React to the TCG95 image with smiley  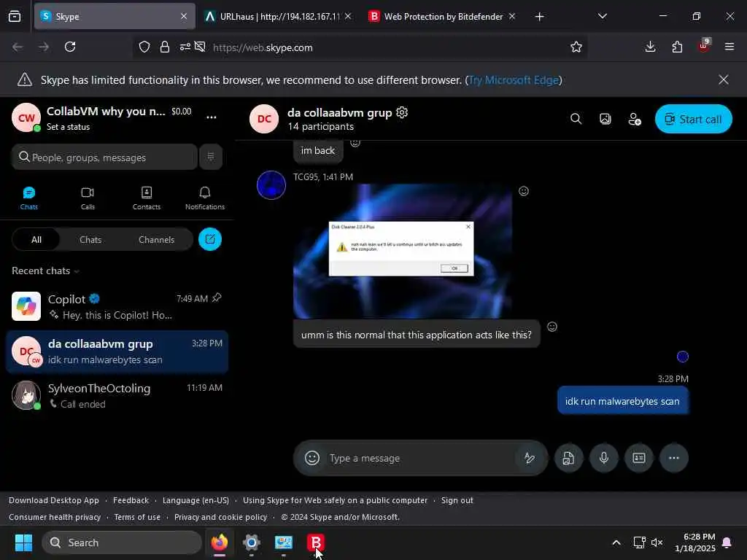pyautogui.click(x=524, y=191)
